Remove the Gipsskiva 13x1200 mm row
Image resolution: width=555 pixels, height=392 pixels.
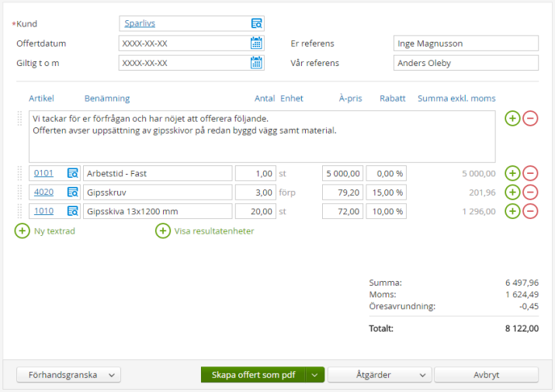point(530,210)
